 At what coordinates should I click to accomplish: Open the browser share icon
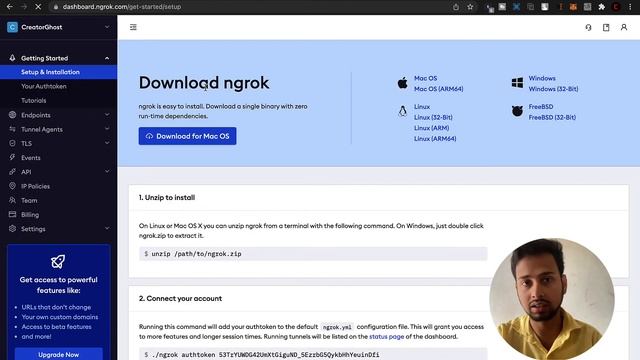456,7
